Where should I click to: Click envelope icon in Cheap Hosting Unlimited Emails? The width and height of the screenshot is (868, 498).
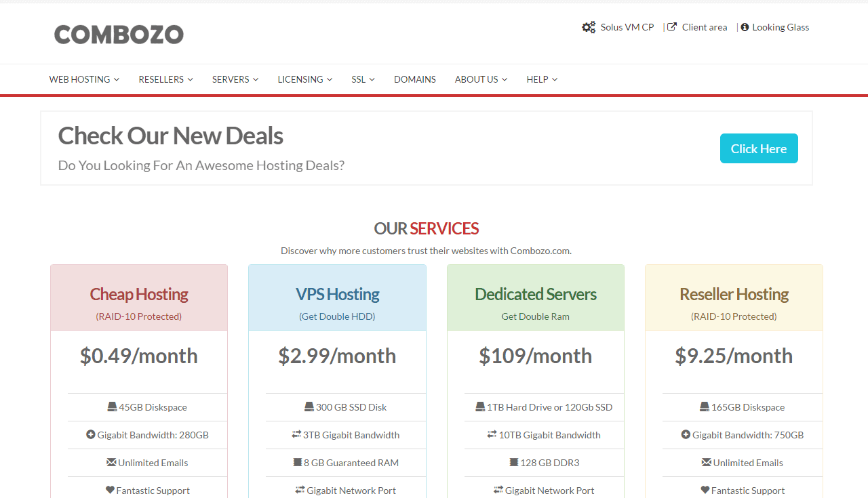tap(111, 463)
